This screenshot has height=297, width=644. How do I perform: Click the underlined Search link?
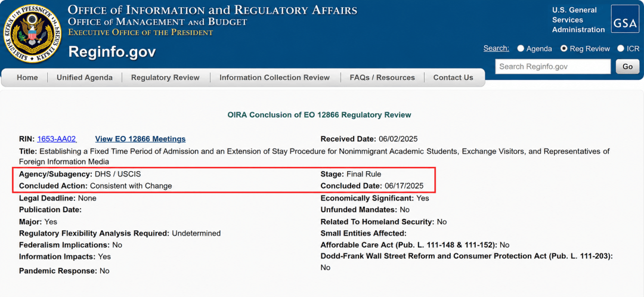[496, 48]
